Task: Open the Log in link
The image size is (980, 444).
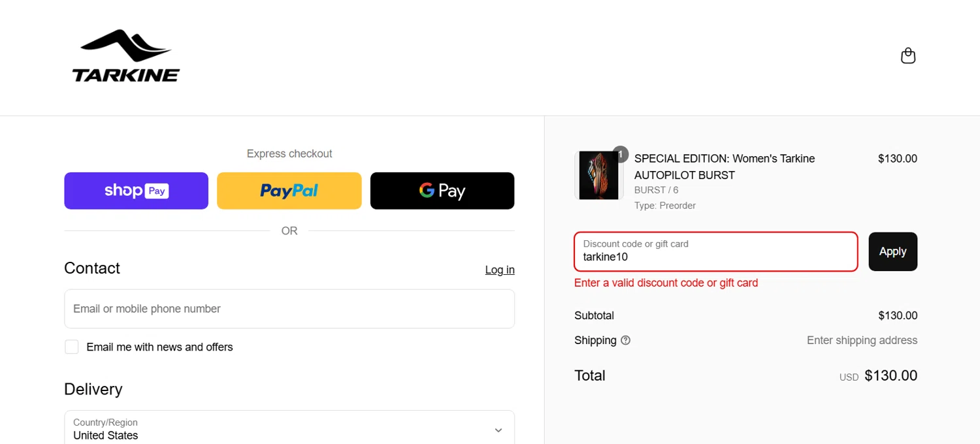Action: [x=500, y=270]
